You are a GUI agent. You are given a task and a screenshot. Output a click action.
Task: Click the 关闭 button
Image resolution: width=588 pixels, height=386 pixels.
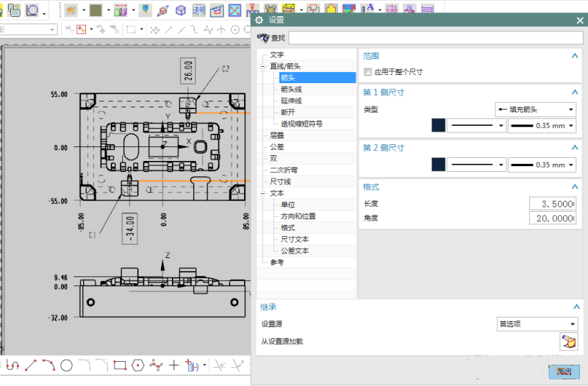[x=564, y=371]
